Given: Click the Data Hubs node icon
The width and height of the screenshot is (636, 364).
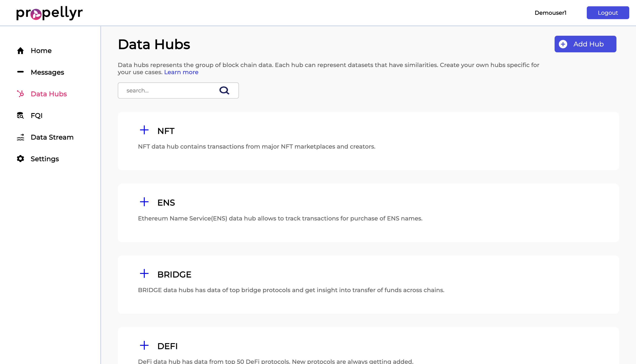Looking at the screenshot, I should coord(21,94).
